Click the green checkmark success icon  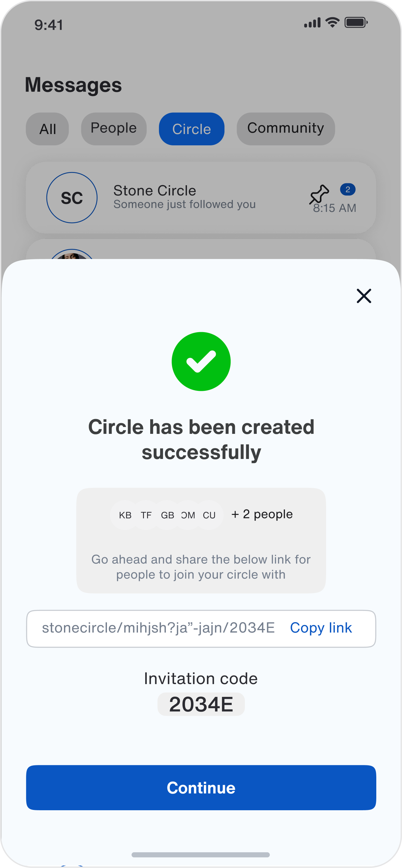201,361
